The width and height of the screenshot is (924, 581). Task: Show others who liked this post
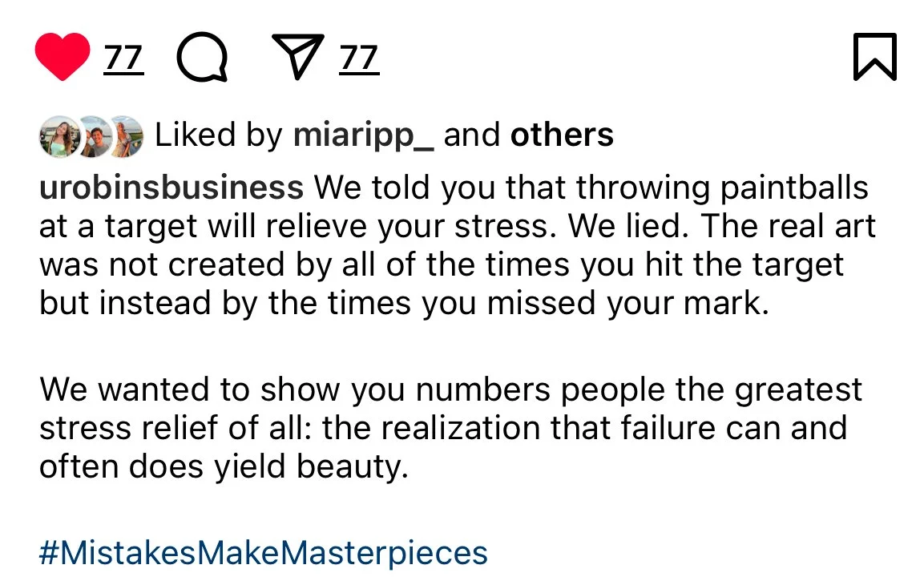point(563,135)
